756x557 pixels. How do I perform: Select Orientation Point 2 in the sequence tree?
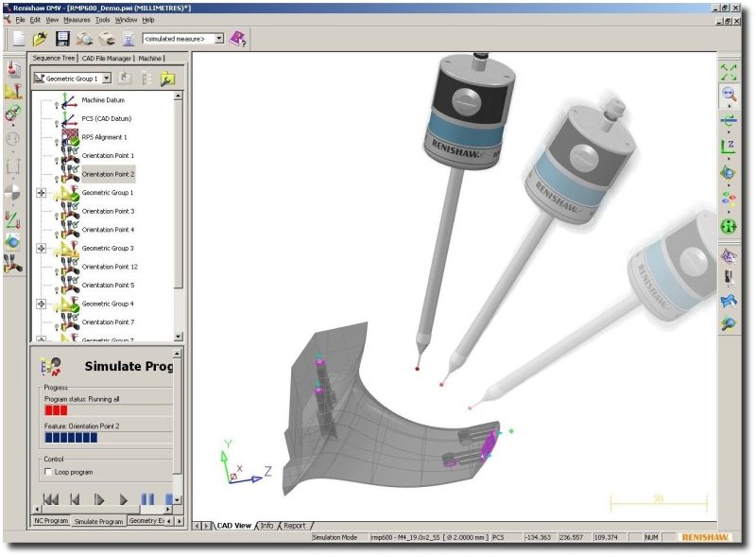point(108,174)
